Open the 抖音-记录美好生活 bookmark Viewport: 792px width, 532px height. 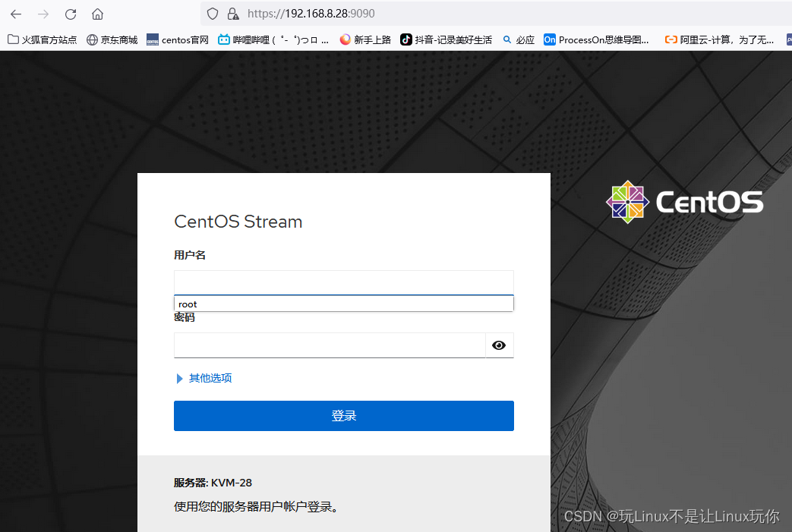(446, 40)
